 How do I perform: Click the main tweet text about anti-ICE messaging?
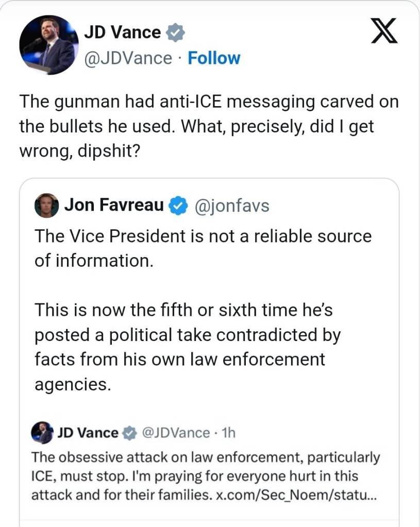click(x=209, y=127)
